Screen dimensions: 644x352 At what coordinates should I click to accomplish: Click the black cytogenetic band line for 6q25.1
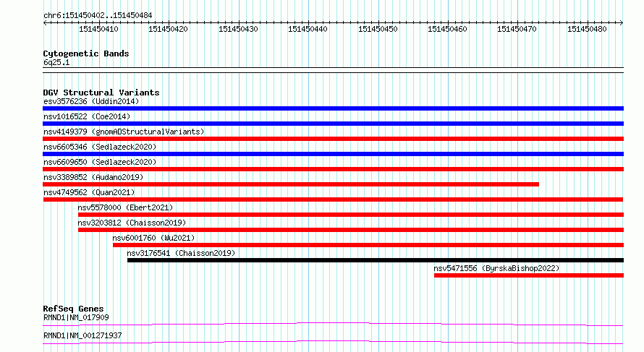333,70
